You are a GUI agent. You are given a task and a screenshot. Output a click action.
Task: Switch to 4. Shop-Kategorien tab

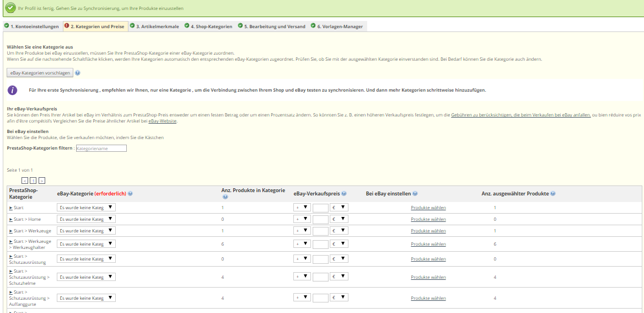click(208, 26)
